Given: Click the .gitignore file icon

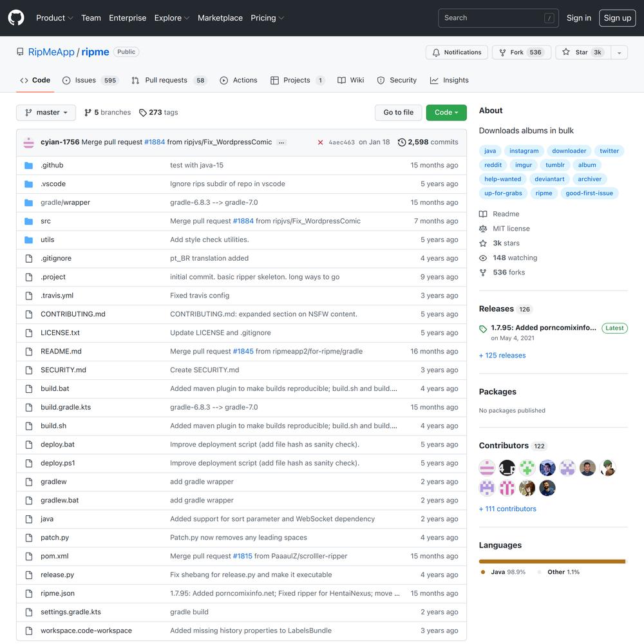Looking at the screenshot, I should (29, 258).
